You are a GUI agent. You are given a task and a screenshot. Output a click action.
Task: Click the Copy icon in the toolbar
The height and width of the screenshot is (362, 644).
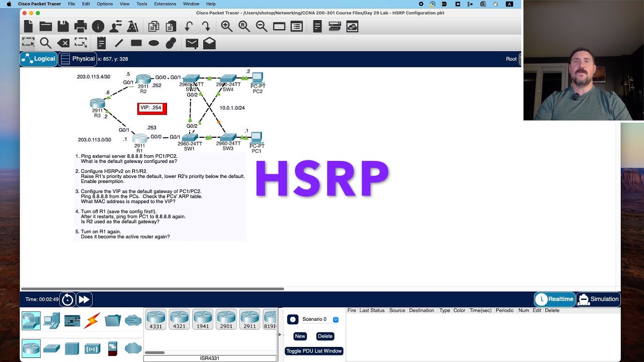(153, 27)
